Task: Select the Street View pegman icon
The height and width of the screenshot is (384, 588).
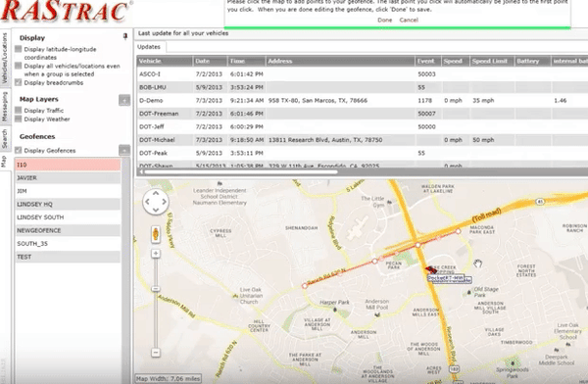Action: 156,234
